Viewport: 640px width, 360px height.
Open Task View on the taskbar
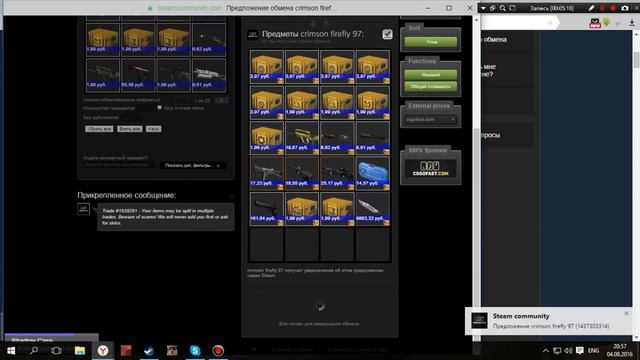pos(56,351)
